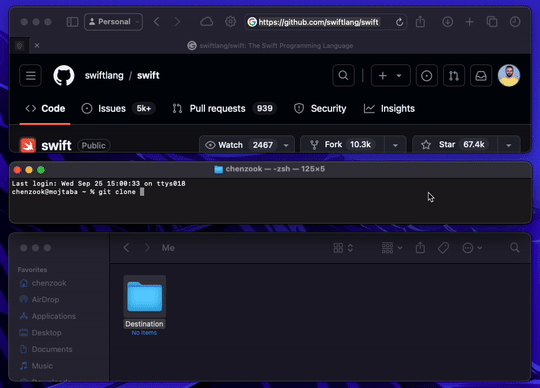Open Safari settings gear icon
This screenshot has height=388, width=540.
pyautogui.click(x=230, y=22)
